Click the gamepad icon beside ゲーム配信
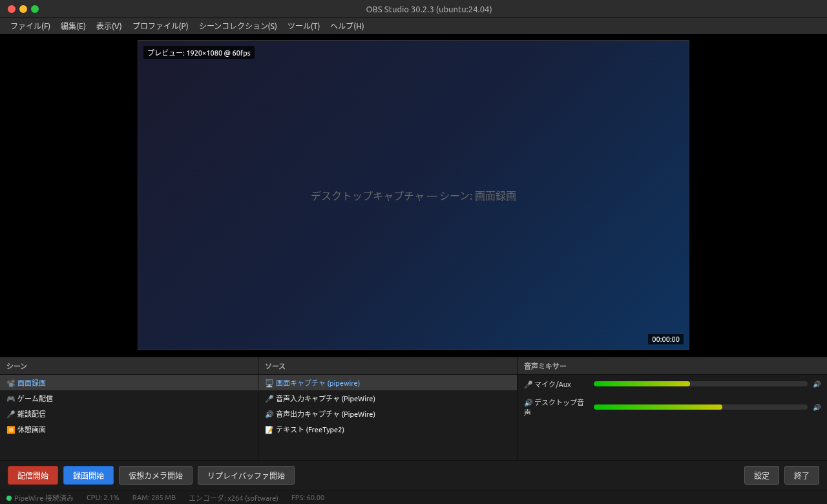 [10, 399]
